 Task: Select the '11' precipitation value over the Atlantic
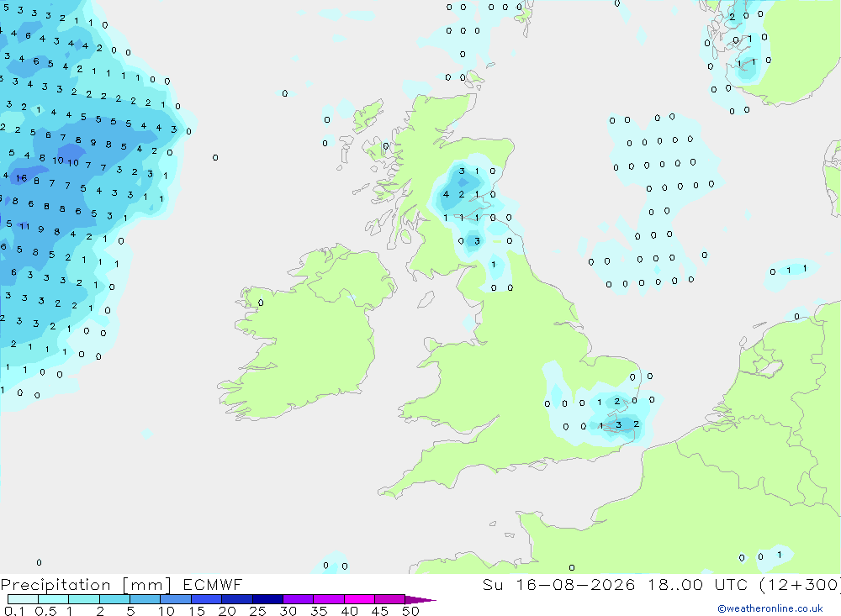pyautogui.click(x=24, y=226)
